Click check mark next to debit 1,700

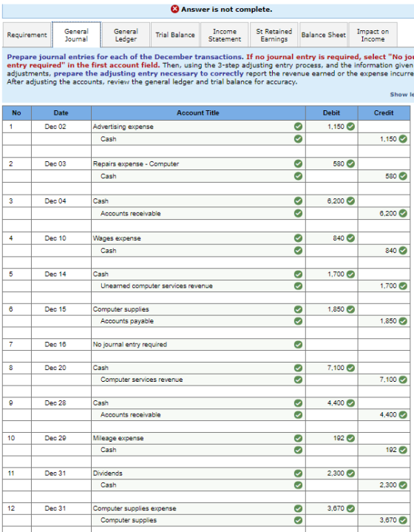[350, 275]
